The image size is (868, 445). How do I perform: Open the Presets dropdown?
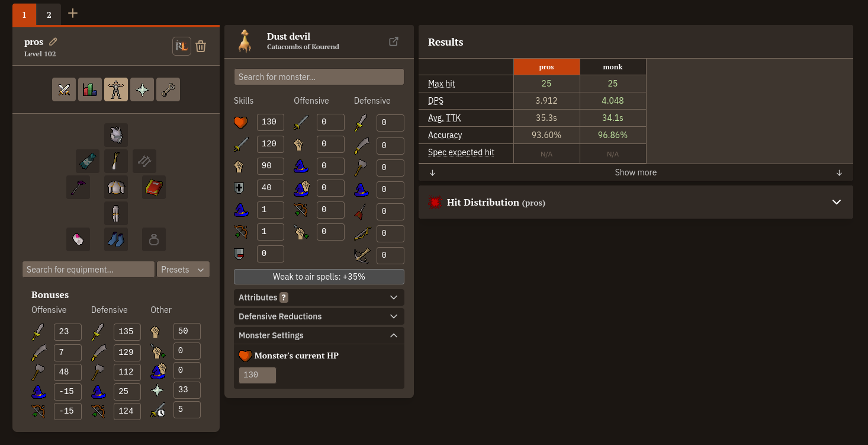(x=183, y=270)
